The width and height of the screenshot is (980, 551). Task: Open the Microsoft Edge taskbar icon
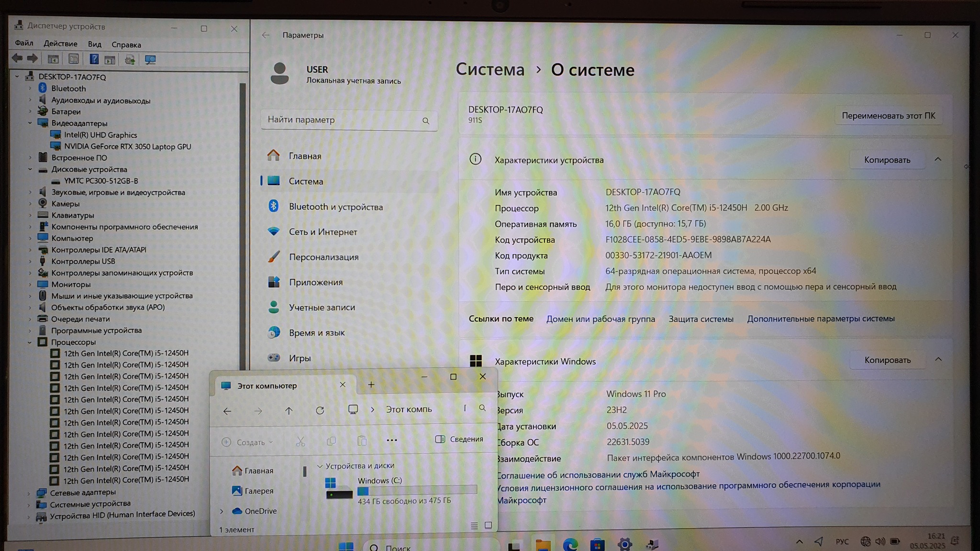point(570,544)
